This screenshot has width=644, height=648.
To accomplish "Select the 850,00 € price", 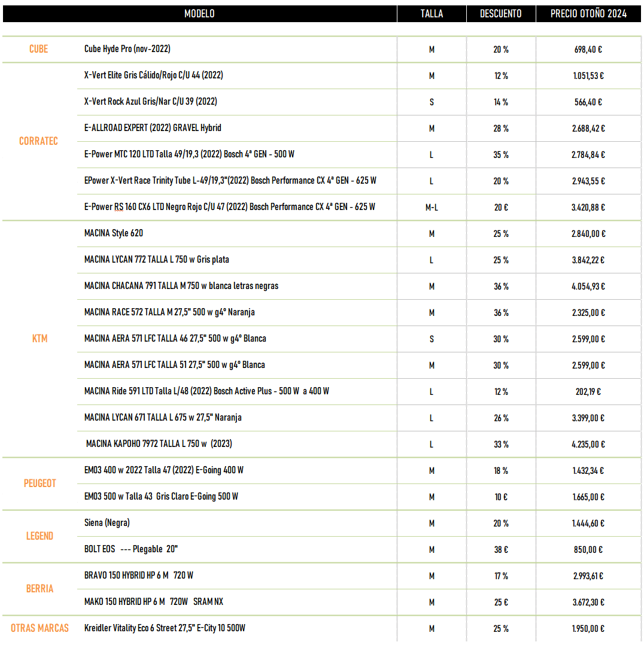I will [x=588, y=550].
